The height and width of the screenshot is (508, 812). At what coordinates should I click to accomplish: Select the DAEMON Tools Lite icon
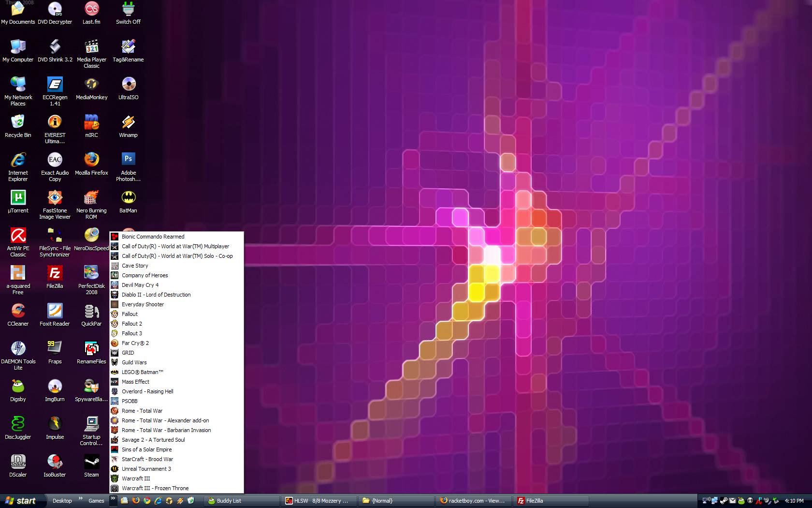pyautogui.click(x=18, y=355)
